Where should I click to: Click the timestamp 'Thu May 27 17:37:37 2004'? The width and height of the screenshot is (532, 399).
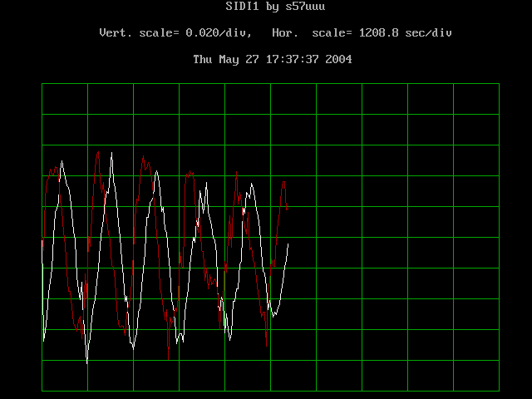coord(273,59)
